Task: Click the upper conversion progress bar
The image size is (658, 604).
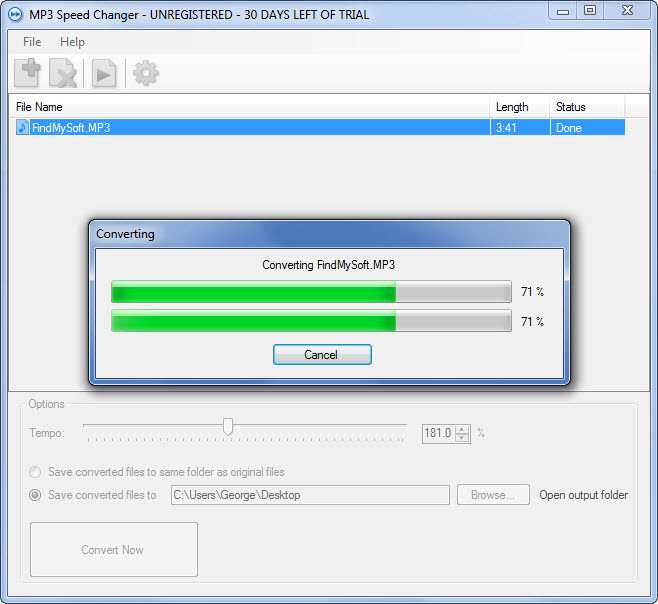Action: [x=311, y=291]
